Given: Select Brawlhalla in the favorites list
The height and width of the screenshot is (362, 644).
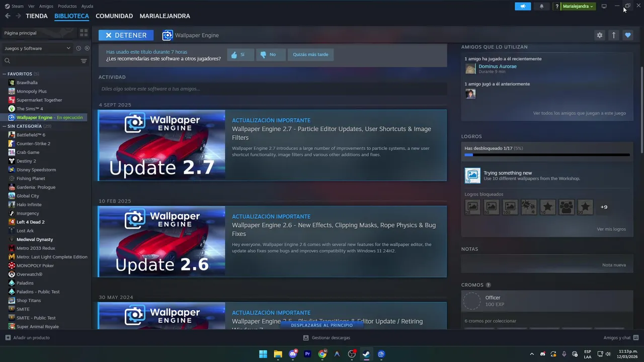Looking at the screenshot, I should click(x=27, y=82).
